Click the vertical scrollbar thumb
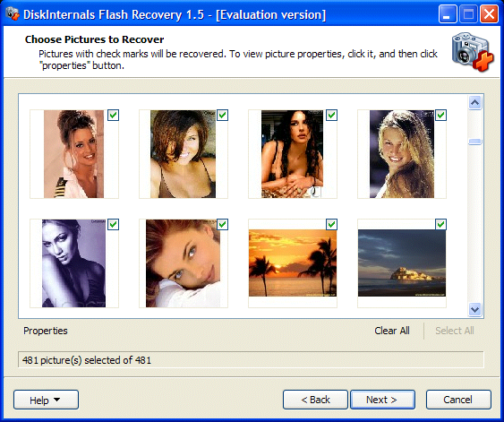The image size is (504, 422). [x=475, y=142]
